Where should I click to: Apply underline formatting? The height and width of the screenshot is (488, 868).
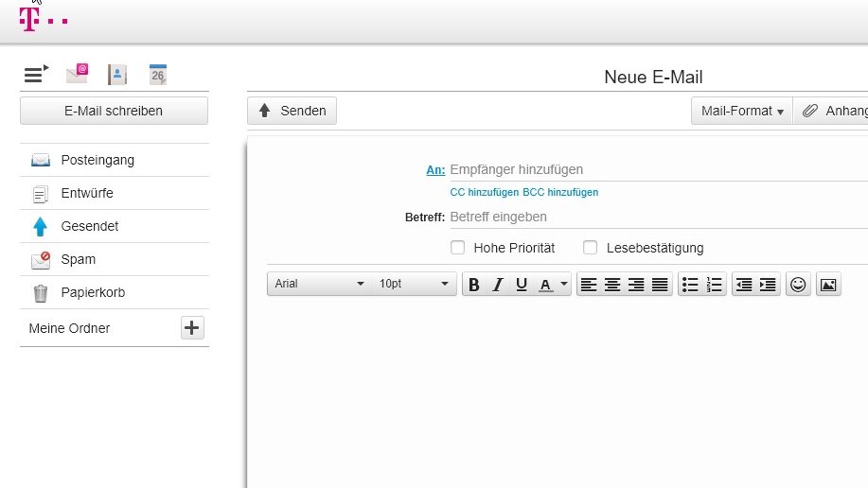tap(522, 285)
